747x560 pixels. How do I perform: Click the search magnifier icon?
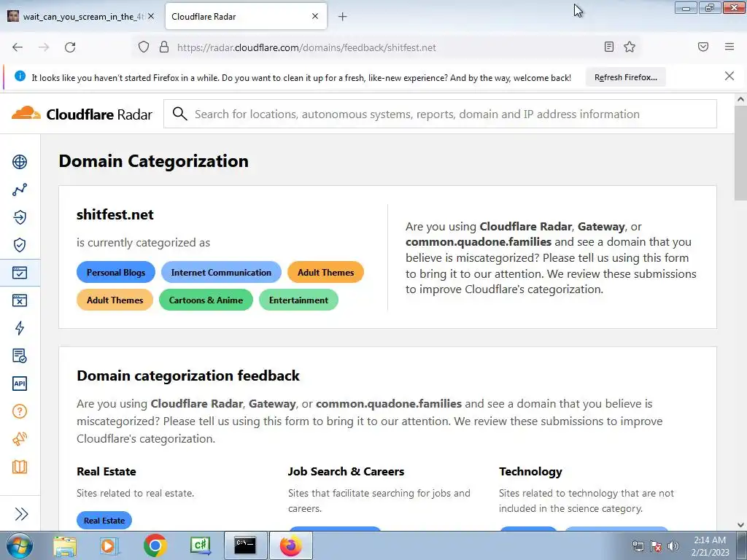coord(179,114)
